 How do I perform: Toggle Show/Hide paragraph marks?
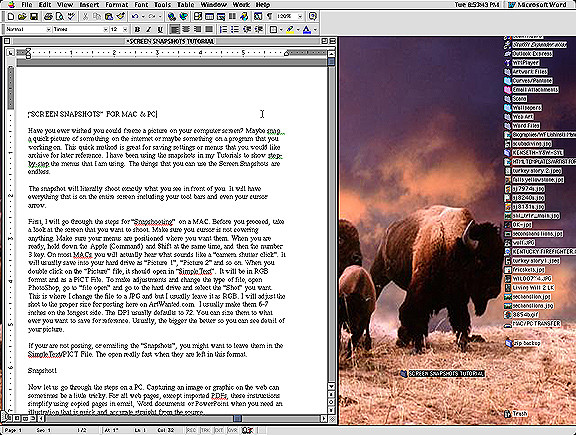click(269, 17)
